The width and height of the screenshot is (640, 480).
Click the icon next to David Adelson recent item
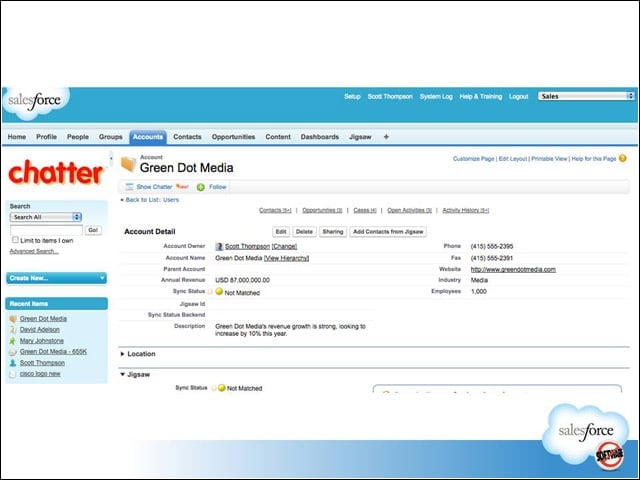tap(13, 330)
